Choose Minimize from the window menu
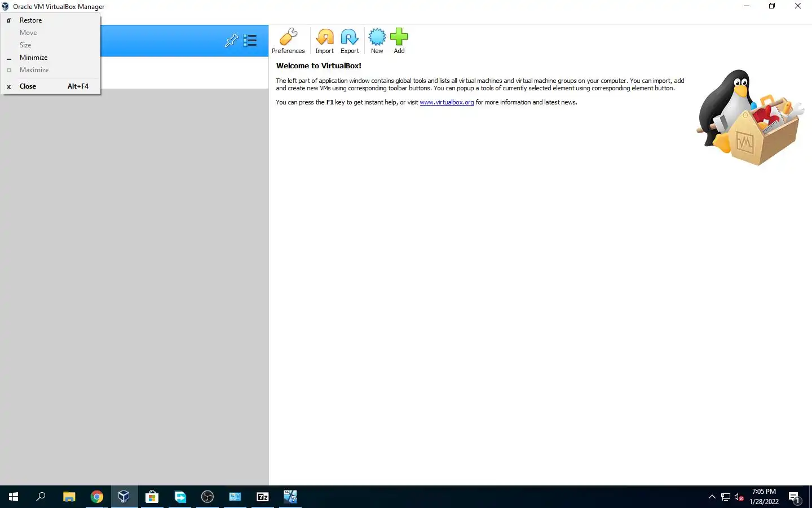 click(x=51, y=58)
